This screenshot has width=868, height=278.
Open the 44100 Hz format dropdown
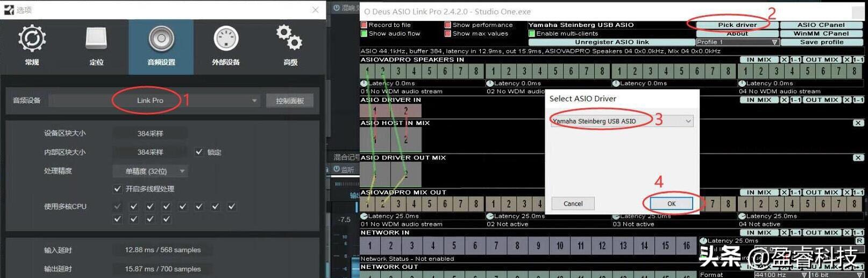click(x=781, y=274)
